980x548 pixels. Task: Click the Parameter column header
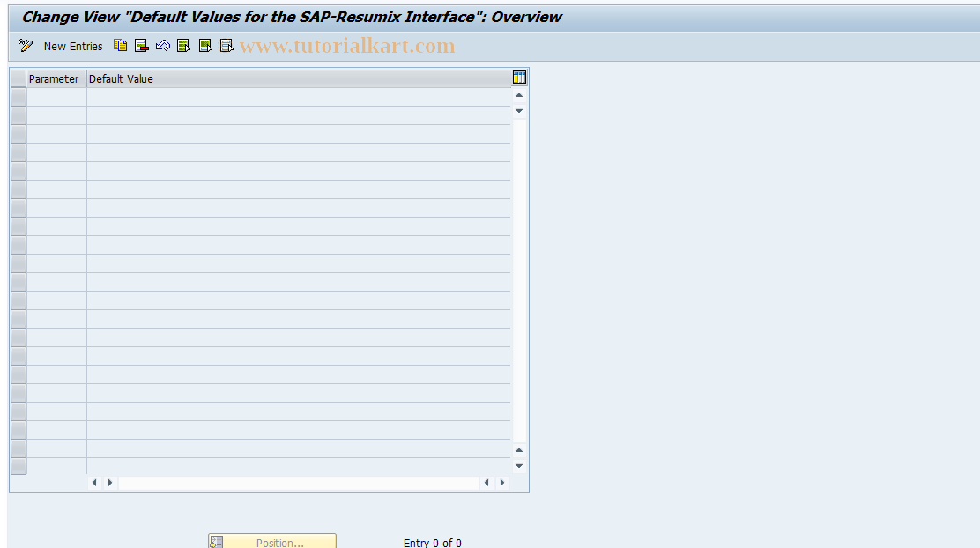pos(56,78)
